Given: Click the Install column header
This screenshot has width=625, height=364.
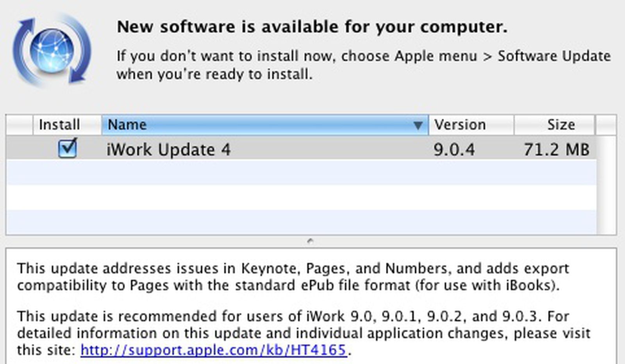Looking at the screenshot, I should click(x=59, y=125).
